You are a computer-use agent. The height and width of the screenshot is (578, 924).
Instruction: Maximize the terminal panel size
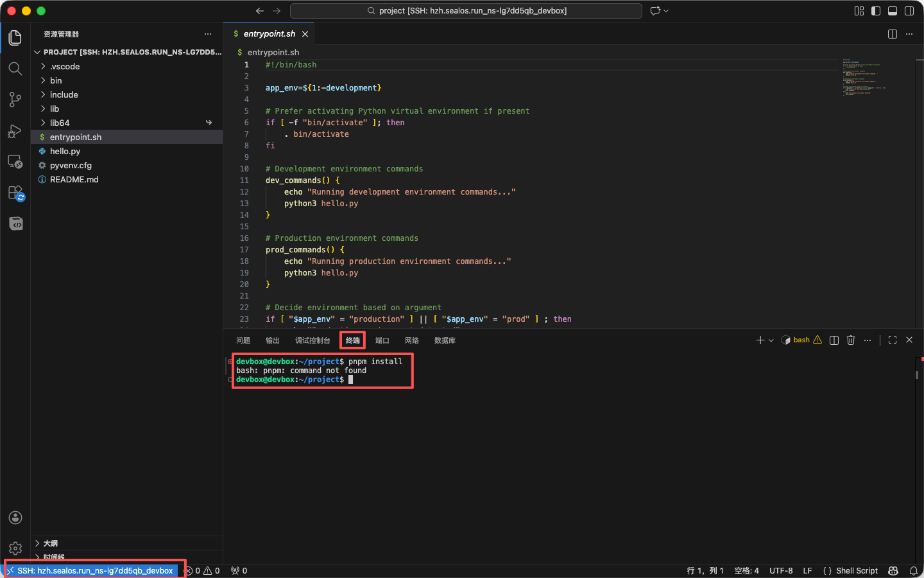point(893,340)
